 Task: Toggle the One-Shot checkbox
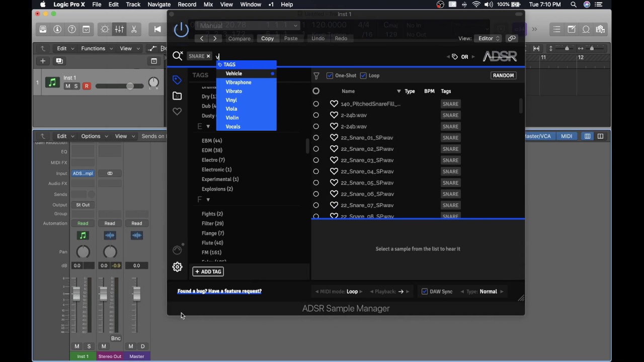point(330,75)
